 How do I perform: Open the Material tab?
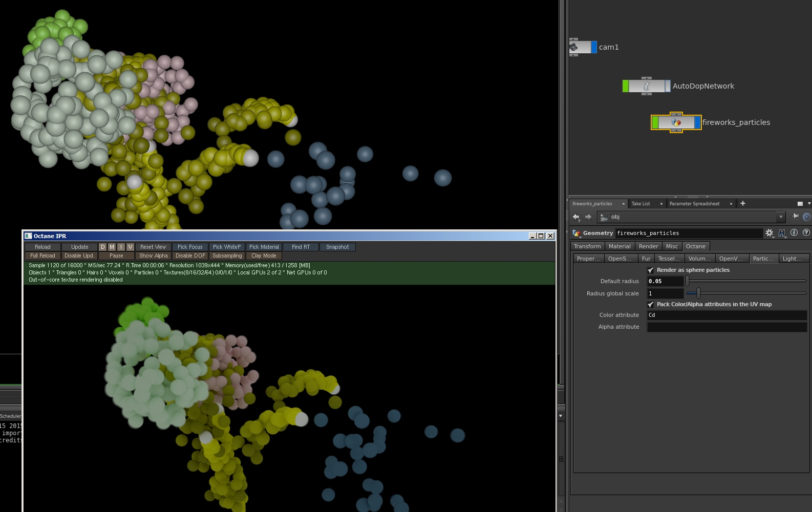click(x=619, y=246)
